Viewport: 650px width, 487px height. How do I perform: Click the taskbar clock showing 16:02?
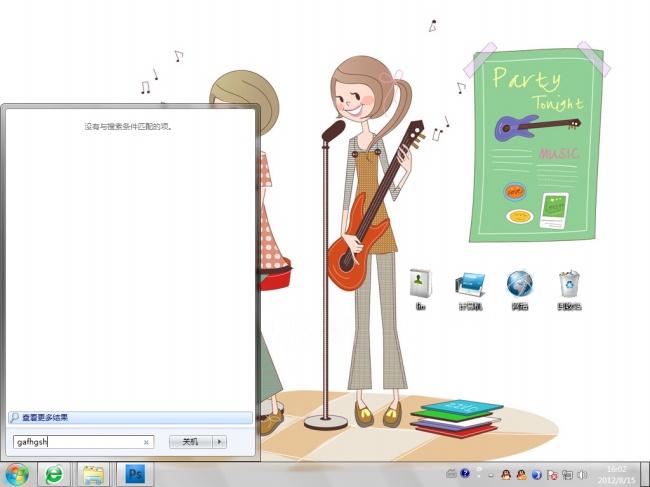[616, 475]
